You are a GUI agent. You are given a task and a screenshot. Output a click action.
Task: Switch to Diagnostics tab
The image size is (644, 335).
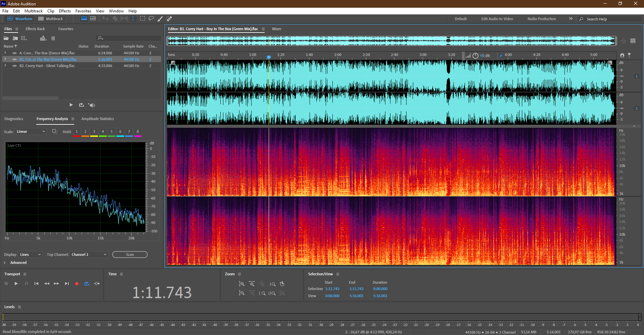(x=14, y=119)
